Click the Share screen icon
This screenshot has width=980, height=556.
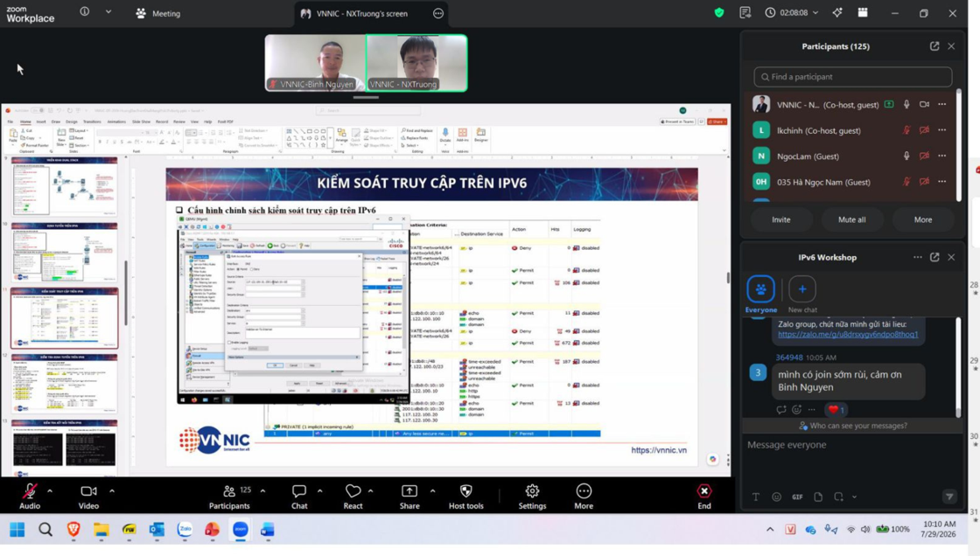coord(409,491)
